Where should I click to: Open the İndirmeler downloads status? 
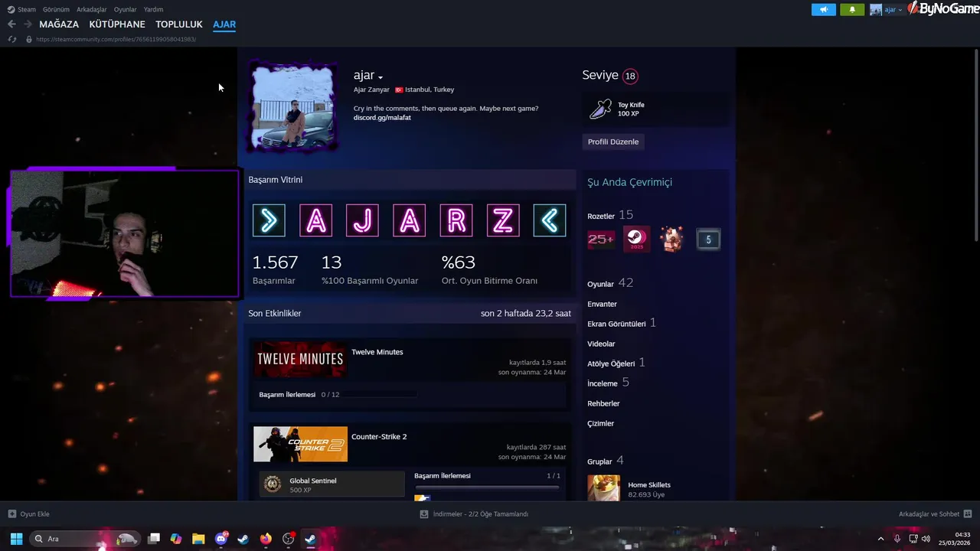pyautogui.click(x=474, y=514)
